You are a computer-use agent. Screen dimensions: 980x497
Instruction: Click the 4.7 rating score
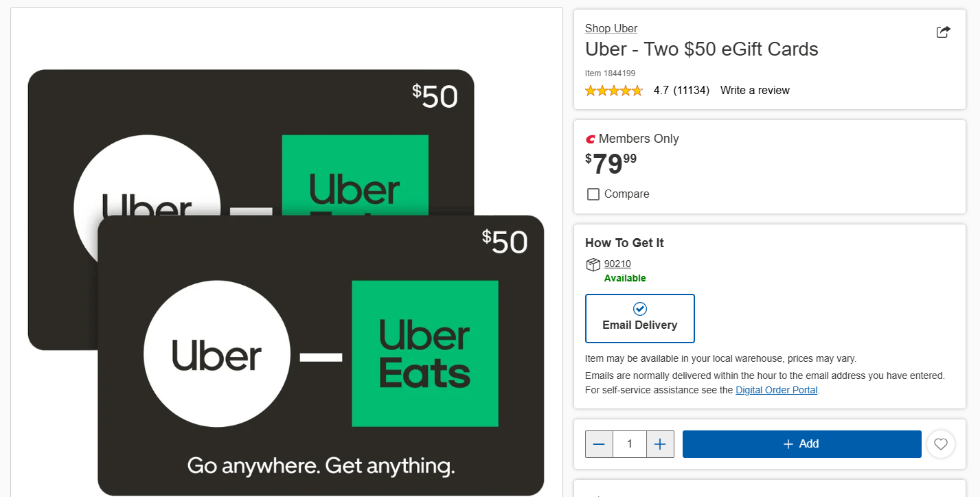(x=661, y=91)
